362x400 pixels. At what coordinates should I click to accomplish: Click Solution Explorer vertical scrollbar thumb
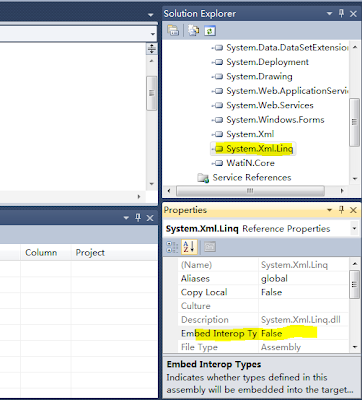pos(354,122)
